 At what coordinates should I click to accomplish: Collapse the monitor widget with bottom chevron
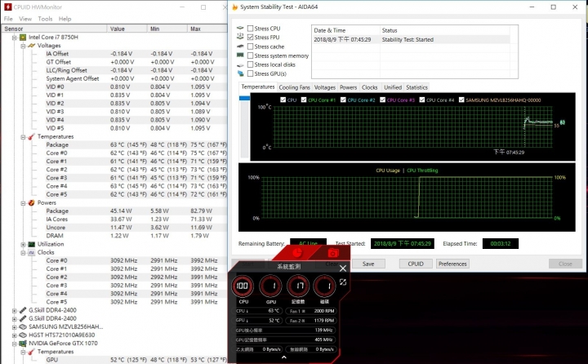coord(283,357)
